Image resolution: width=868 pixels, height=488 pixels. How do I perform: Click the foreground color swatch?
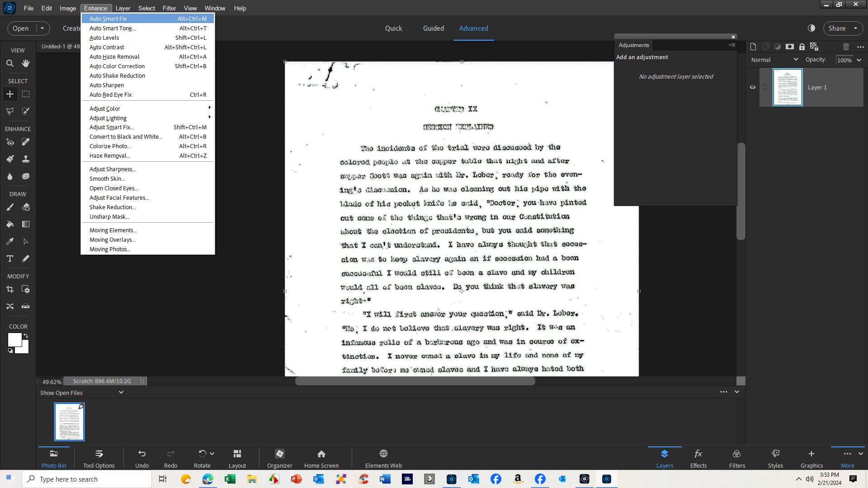(14, 340)
